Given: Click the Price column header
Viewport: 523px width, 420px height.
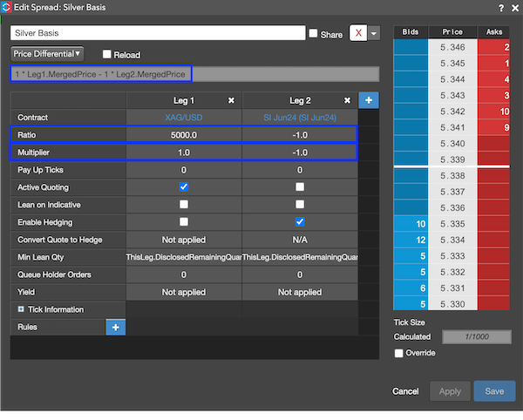Looking at the screenshot, I should (452, 31).
